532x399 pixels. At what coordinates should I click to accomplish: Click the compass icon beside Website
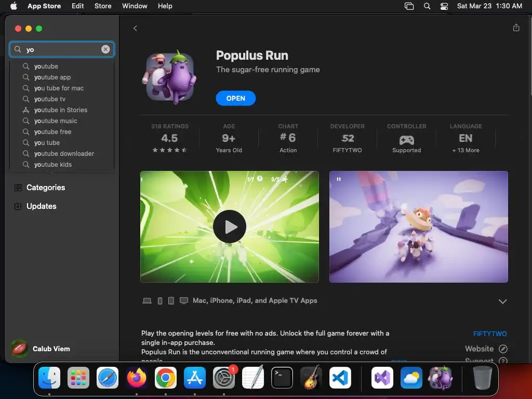503,349
